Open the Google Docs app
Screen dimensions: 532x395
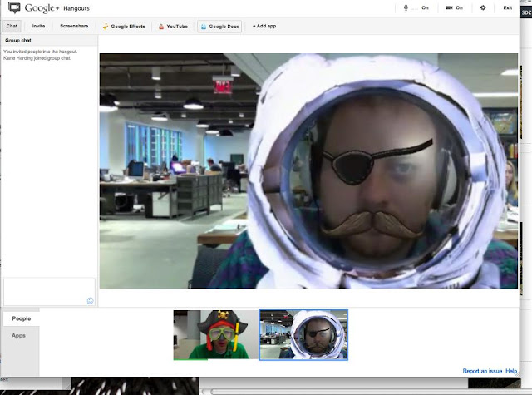[x=219, y=27]
